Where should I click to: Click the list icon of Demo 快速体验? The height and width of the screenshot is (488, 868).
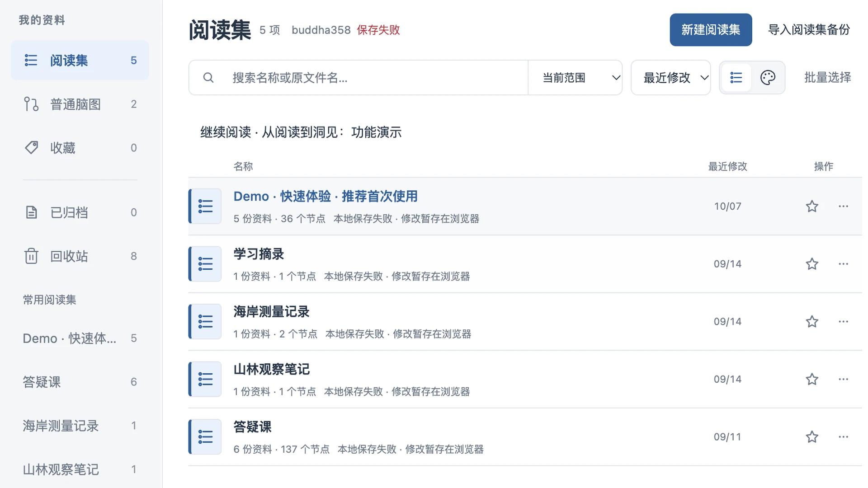pos(205,206)
